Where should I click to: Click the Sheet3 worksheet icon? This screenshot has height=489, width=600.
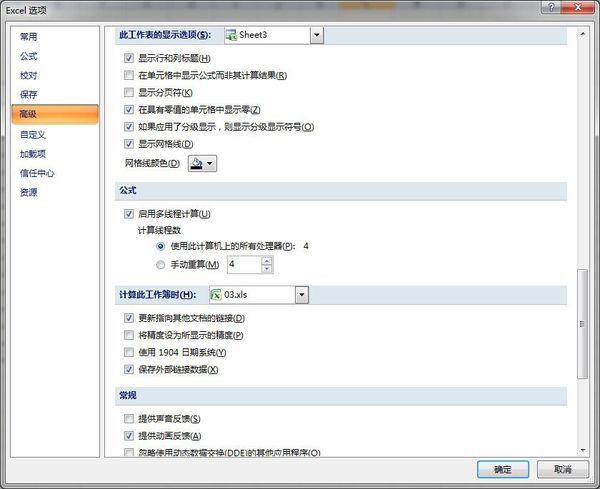pos(231,35)
